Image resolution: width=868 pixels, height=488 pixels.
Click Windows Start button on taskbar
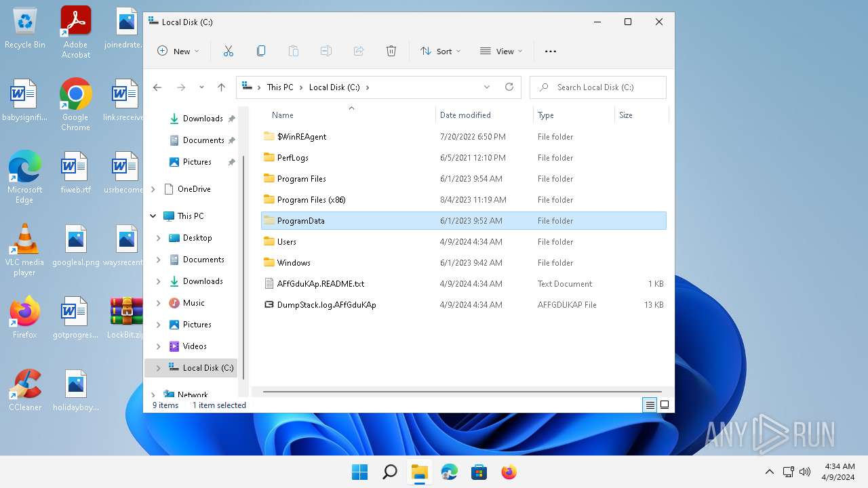(359, 472)
